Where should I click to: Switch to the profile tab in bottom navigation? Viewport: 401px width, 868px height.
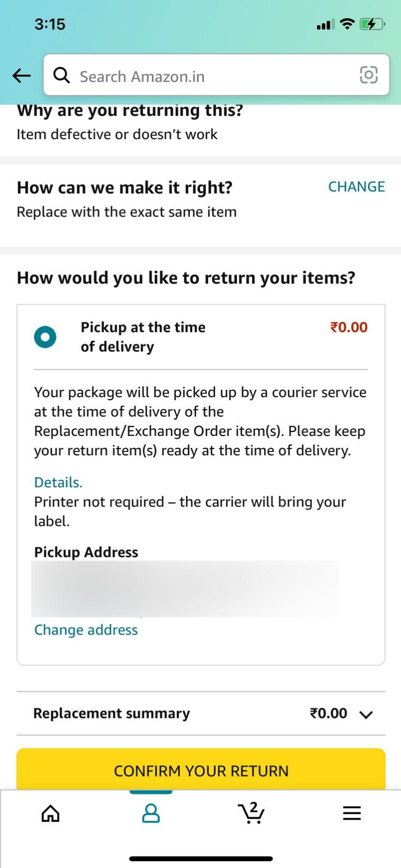click(150, 813)
